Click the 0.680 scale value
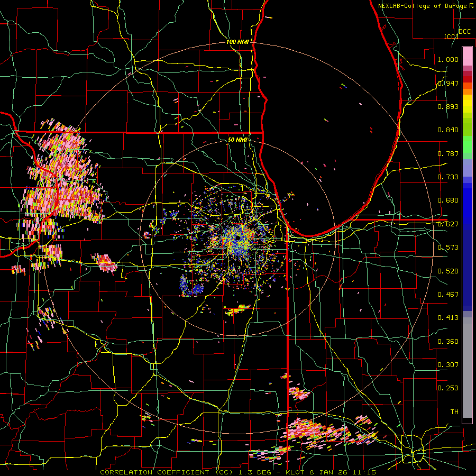 coord(448,200)
